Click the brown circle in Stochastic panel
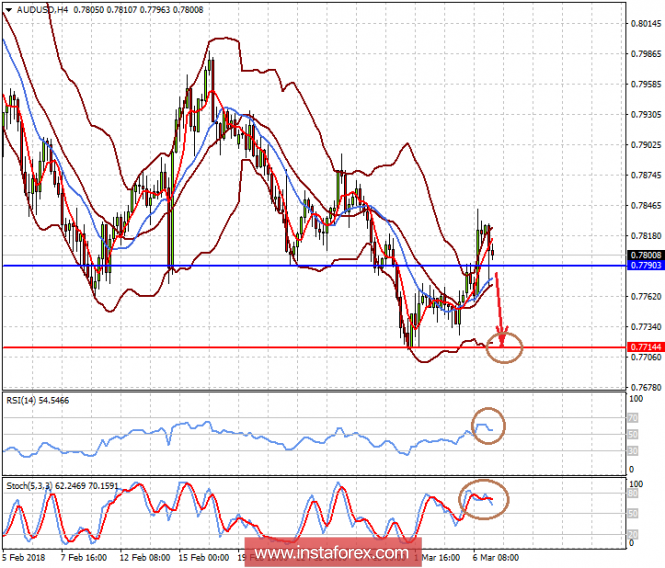 (484, 497)
